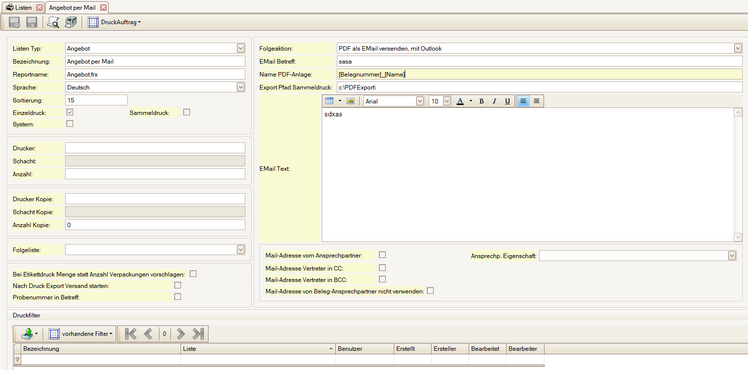Sort by the Erstellt column header
This screenshot has width=748, height=370.
(413, 349)
